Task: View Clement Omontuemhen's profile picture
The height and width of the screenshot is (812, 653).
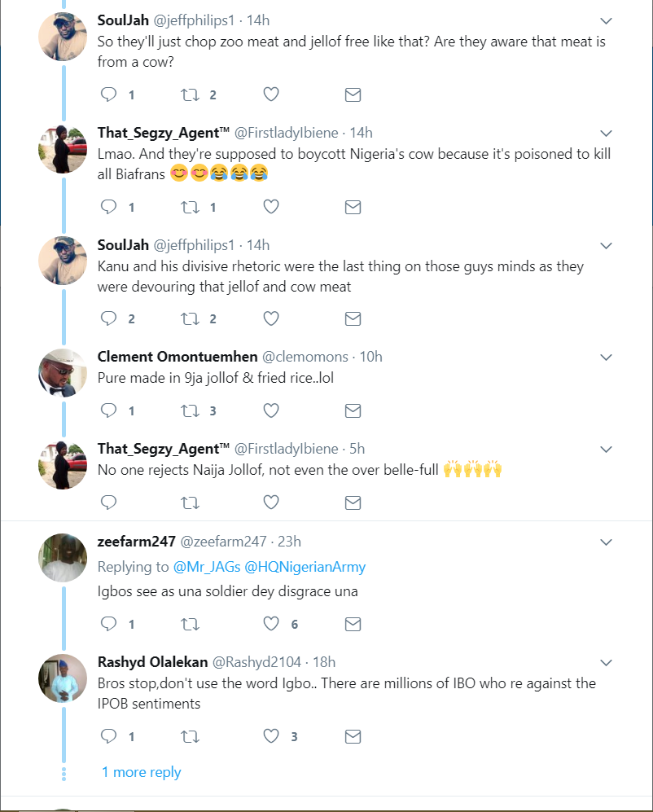Action: point(63,373)
